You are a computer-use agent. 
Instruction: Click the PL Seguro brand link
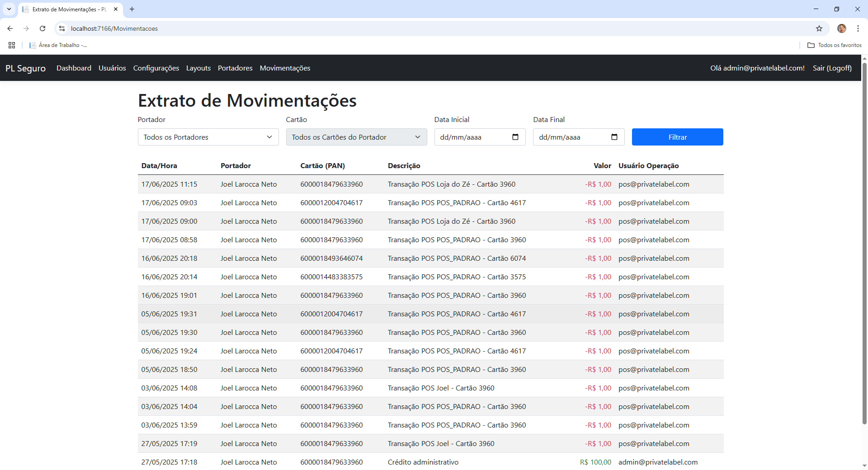tap(25, 68)
